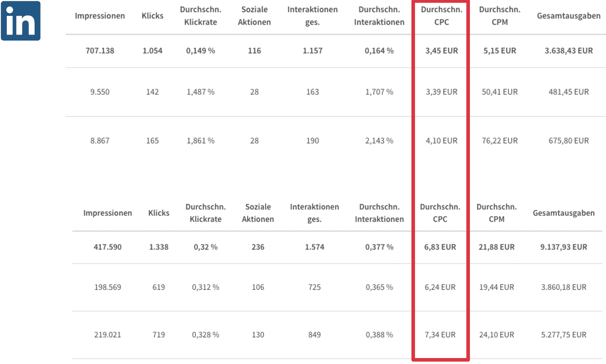Select the 6,83 EUR CPC value
This screenshot has width=606, height=364.
coord(440,247)
